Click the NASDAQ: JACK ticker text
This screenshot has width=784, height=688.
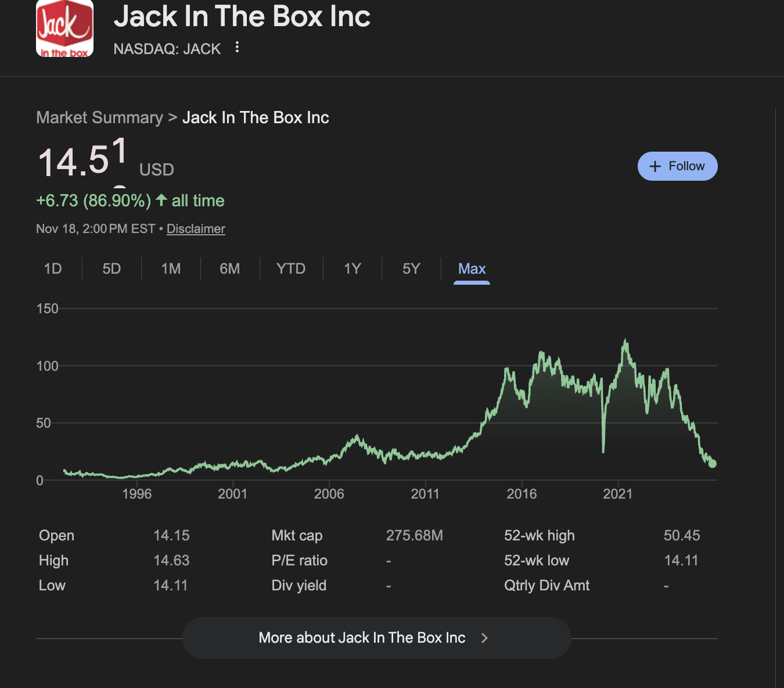point(167,49)
